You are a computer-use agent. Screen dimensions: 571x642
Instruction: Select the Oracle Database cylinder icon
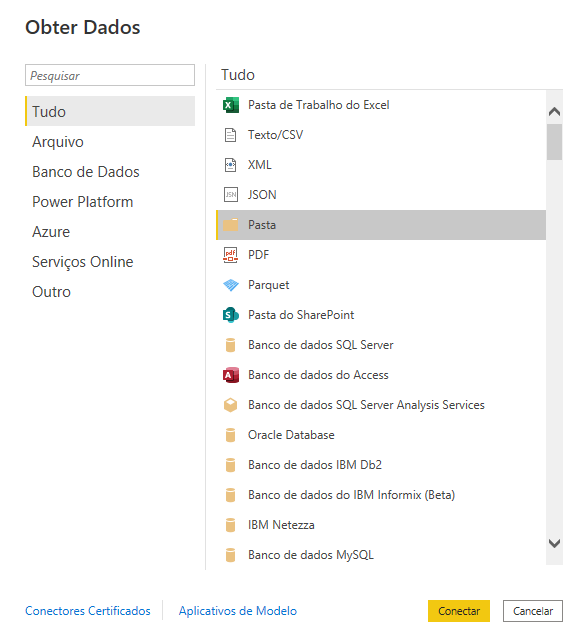(230, 435)
